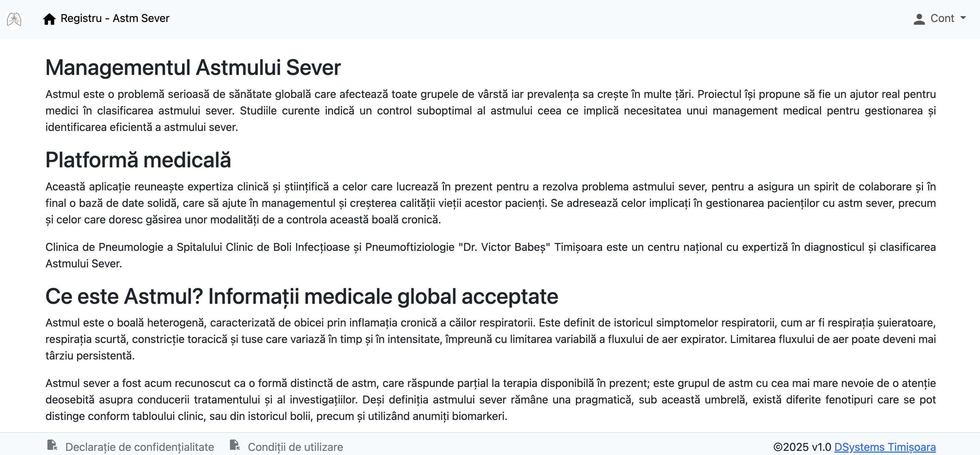The height and width of the screenshot is (455, 980).
Task: Open the Condiții de utilizare link
Action: pyautogui.click(x=295, y=447)
